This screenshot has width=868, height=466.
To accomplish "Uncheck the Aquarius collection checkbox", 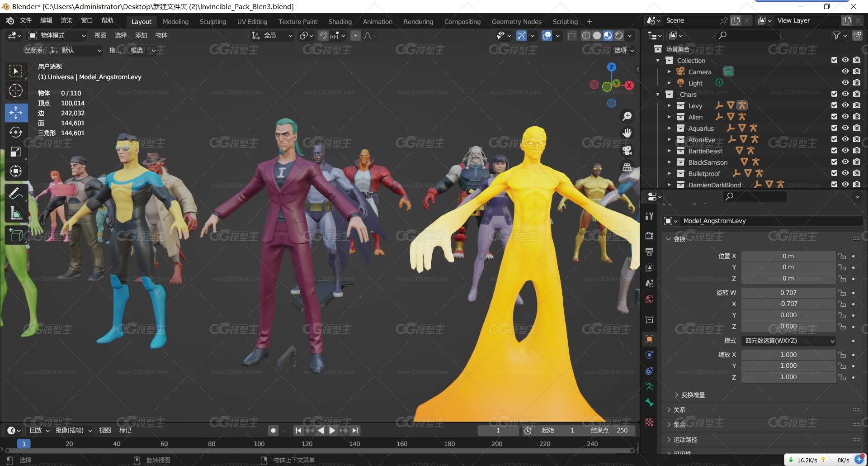I will (x=834, y=128).
